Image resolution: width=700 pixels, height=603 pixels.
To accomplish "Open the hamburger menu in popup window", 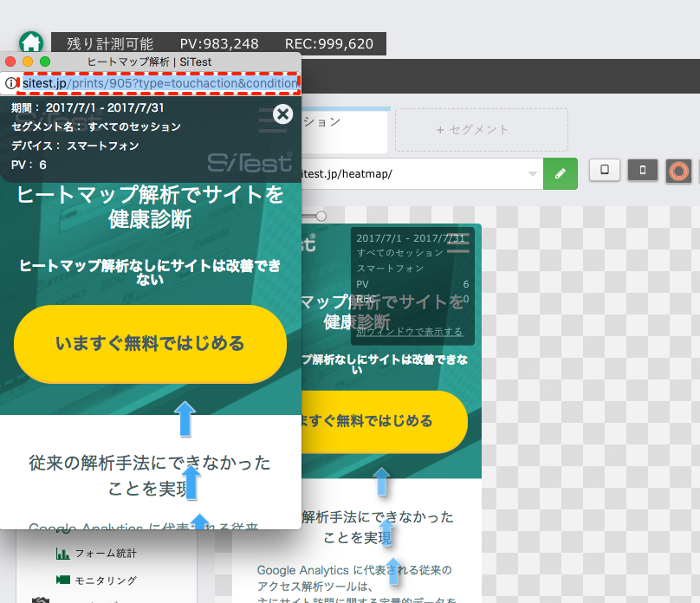I will pyautogui.click(x=273, y=120).
